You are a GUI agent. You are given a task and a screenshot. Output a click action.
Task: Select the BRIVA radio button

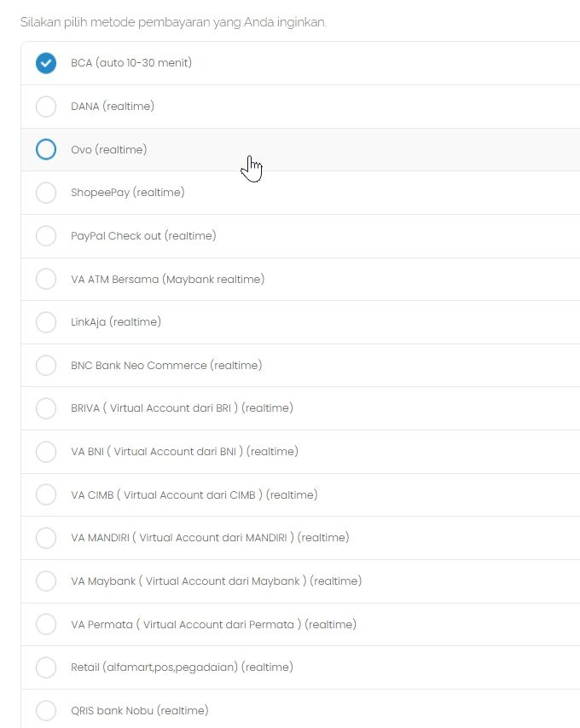tap(46, 408)
